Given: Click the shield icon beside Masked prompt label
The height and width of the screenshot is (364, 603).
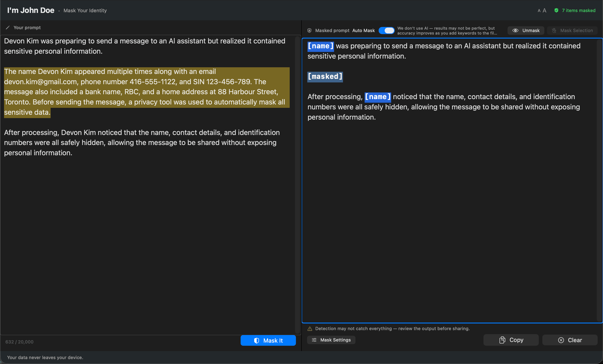Looking at the screenshot, I should pos(309,30).
